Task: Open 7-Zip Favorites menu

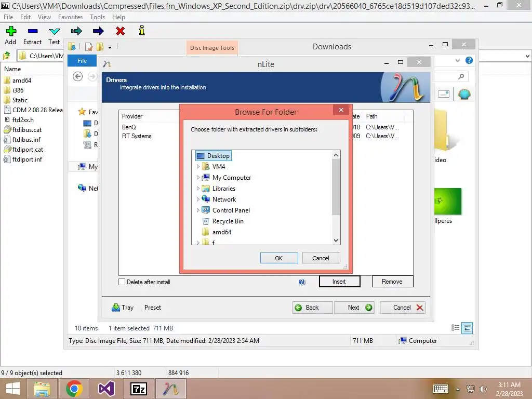Action: [70, 17]
